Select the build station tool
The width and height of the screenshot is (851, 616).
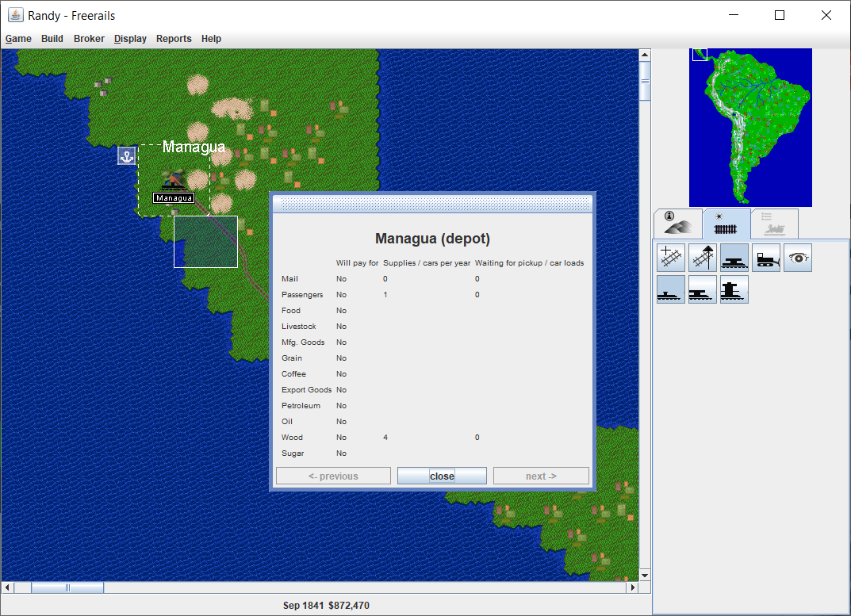734,258
